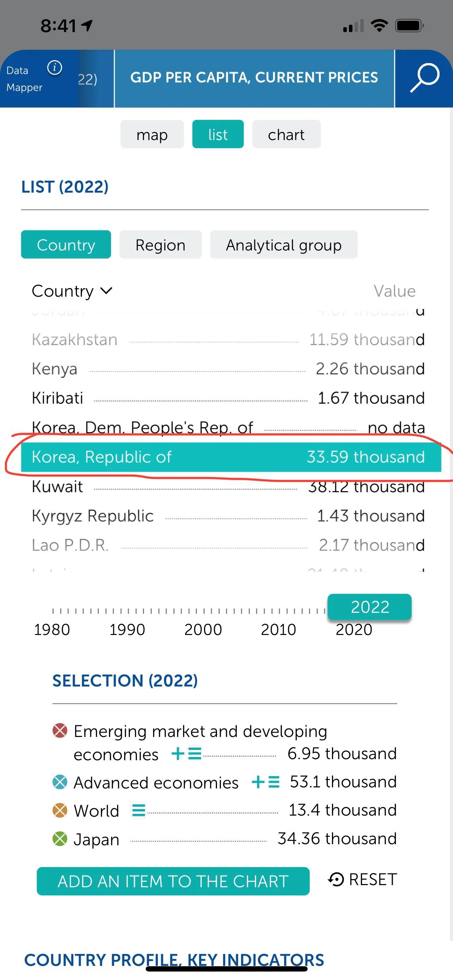Remove World orange X icon
Viewport: 453px width, 980px height.
(x=60, y=810)
